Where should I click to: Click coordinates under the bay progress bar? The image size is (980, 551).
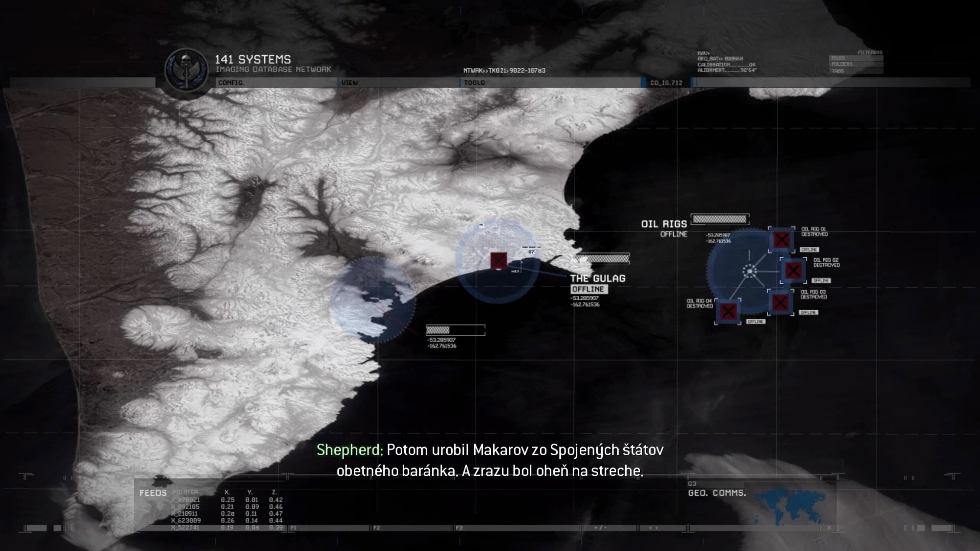pos(442,343)
